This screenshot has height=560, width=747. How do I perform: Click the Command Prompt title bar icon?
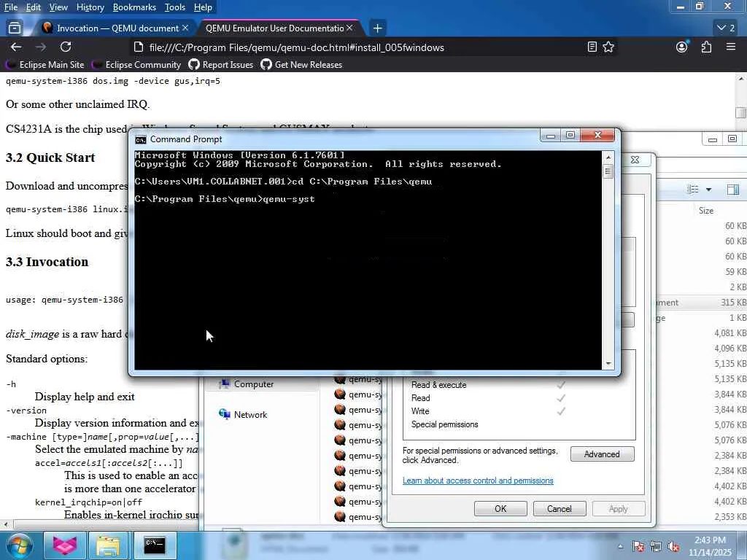[141, 139]
